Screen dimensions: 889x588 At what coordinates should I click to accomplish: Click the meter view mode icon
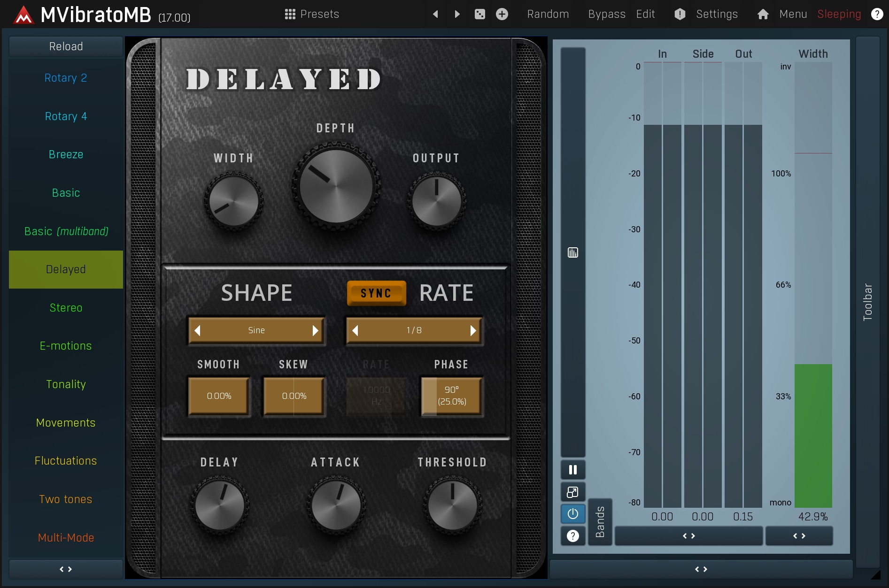[572, 253]
